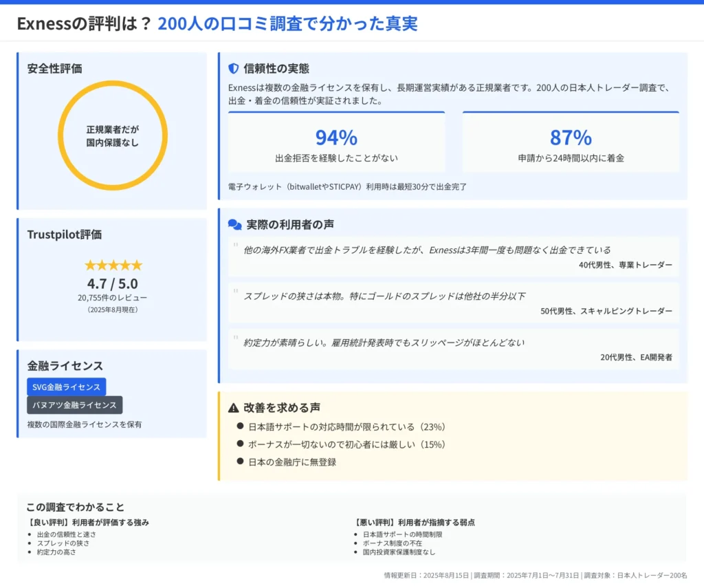
Task: Click the speech bubbles icon beside 実際の利用者の声
Action: (x=235, y=225)
